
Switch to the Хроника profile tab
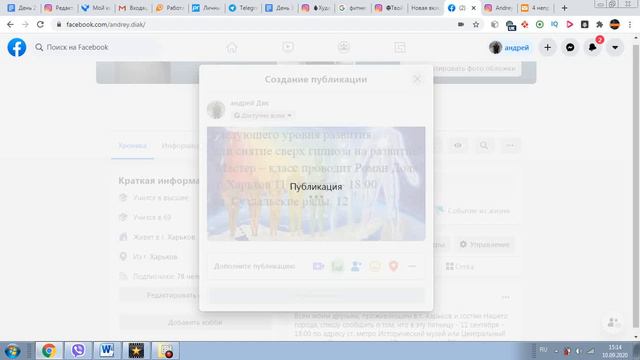(x=132, y=146)
